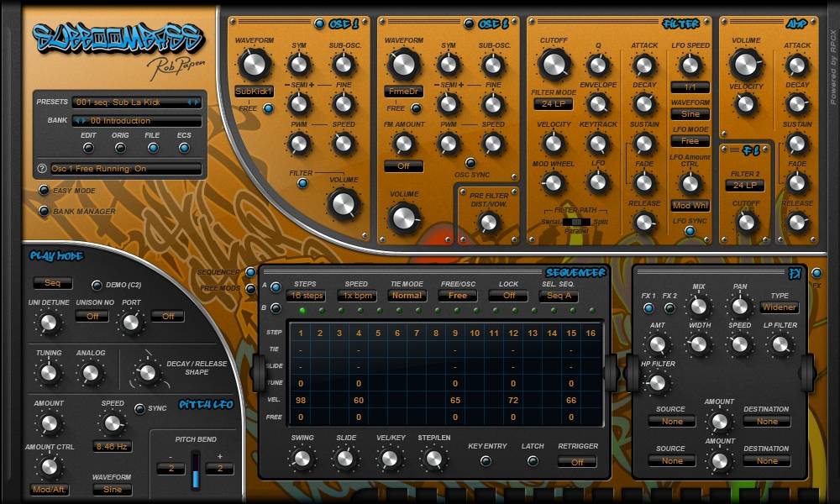
Task: Open the FX Type Widener dropdown
Action: pyautogui.click(x=780, y=307)
